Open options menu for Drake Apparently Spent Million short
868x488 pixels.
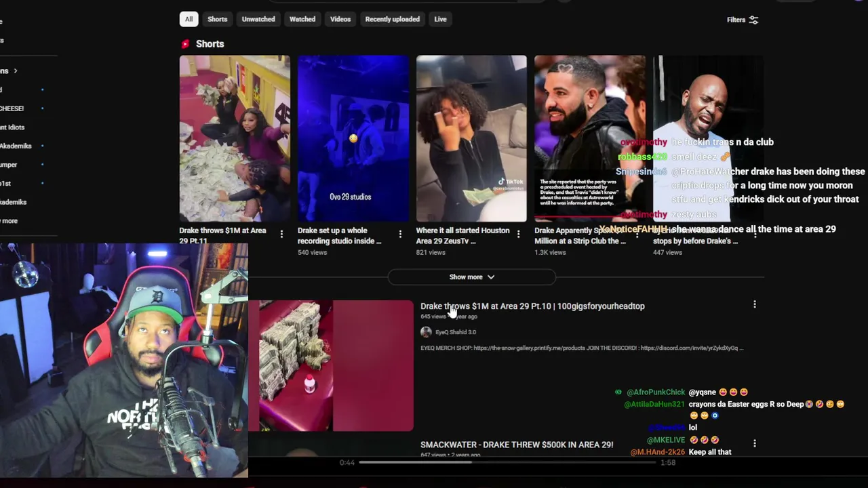pyautogui.click(x=637, y=234)
